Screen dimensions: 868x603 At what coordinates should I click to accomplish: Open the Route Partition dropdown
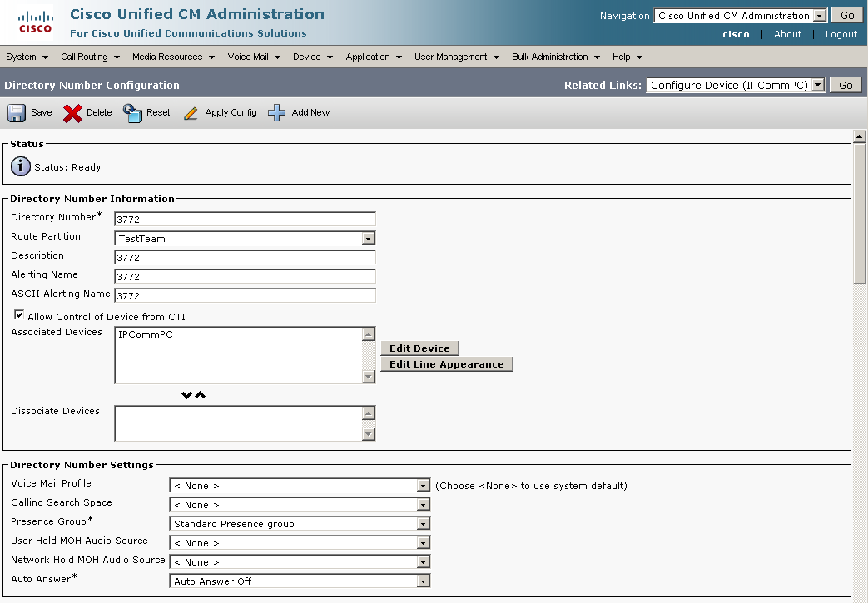pos(368,239)
